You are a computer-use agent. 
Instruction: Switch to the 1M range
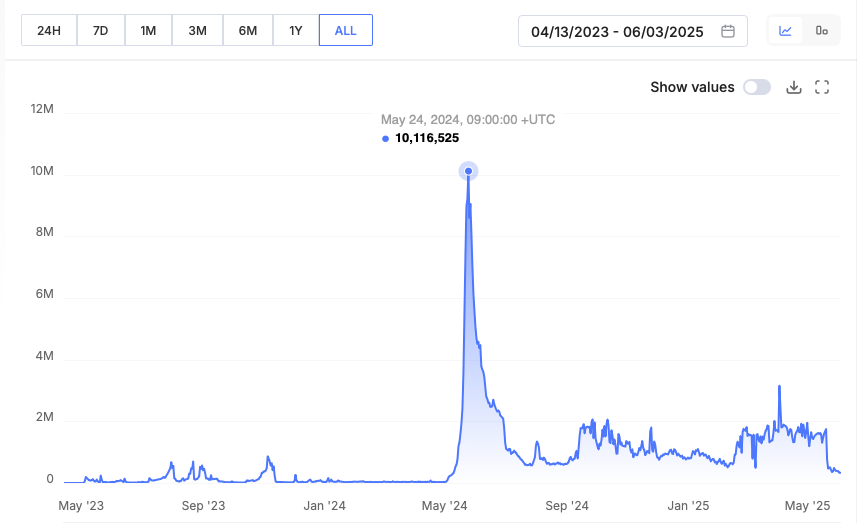point(148,31)
